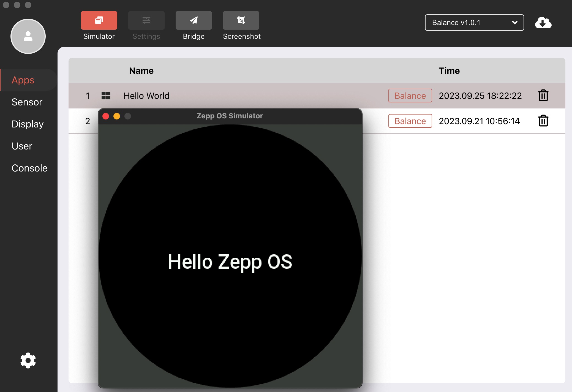Click the Balance tag on Hello World row
The image size is (572, 392).
[410, 96]
